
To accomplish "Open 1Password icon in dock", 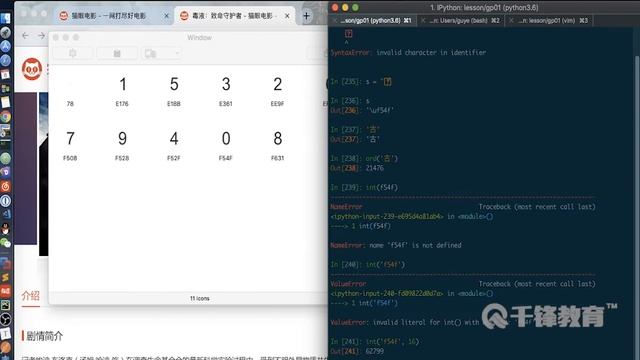I will 5,201.
